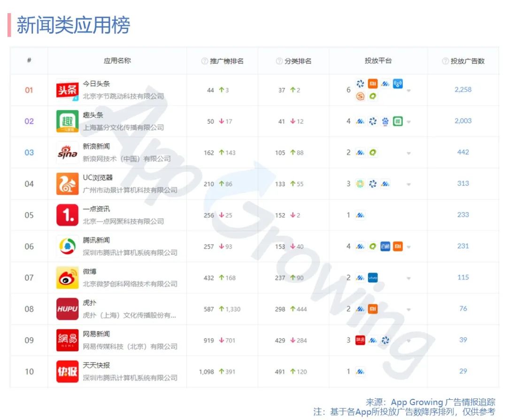Click the 腾讯新闻 app icon

click(67, 246)
